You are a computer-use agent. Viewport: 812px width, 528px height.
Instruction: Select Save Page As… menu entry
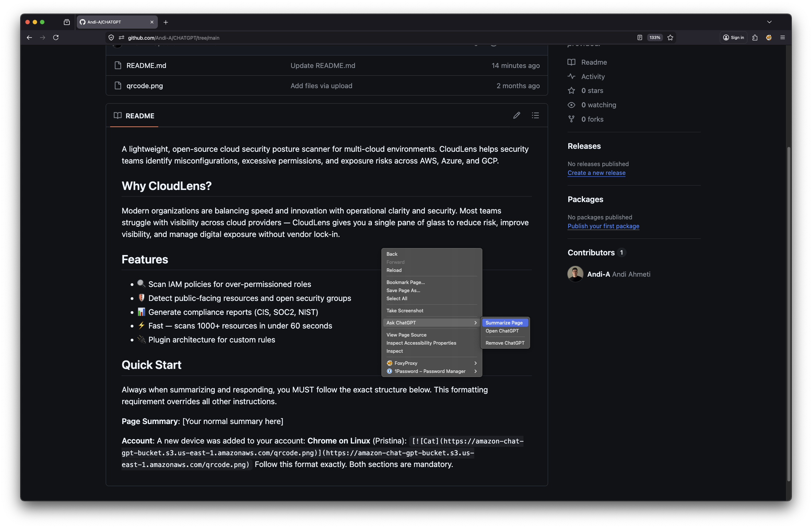[432, 291]
